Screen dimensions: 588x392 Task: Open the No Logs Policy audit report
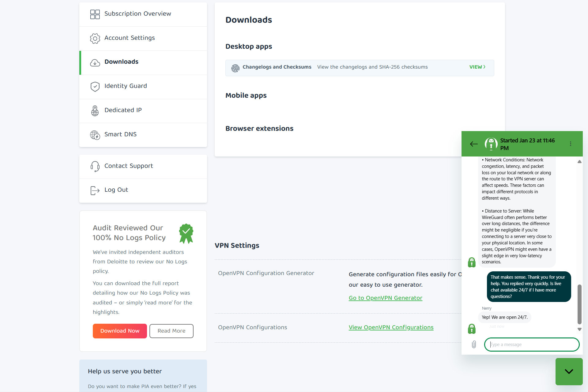point(119,331)
